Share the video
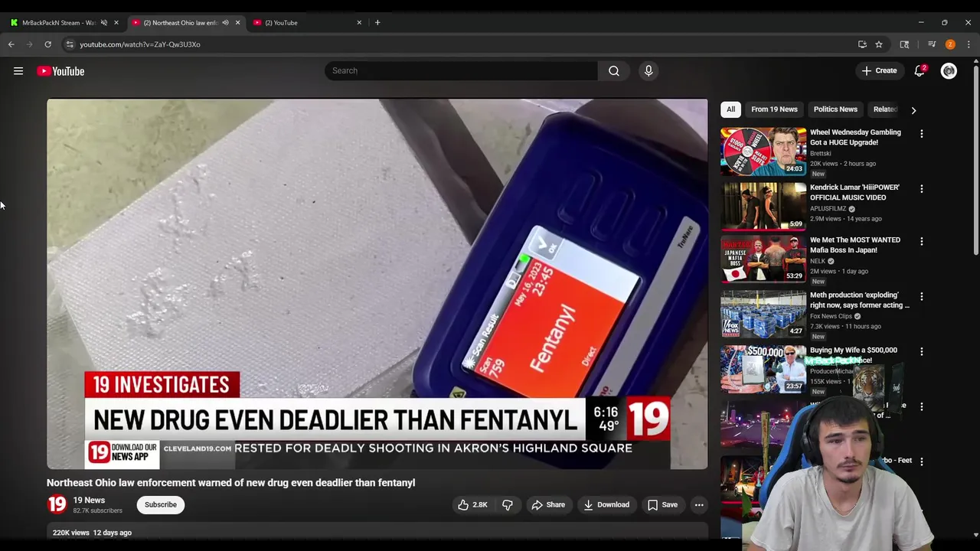This screenshot has height=551, width=980. click(x=548, y=505)
